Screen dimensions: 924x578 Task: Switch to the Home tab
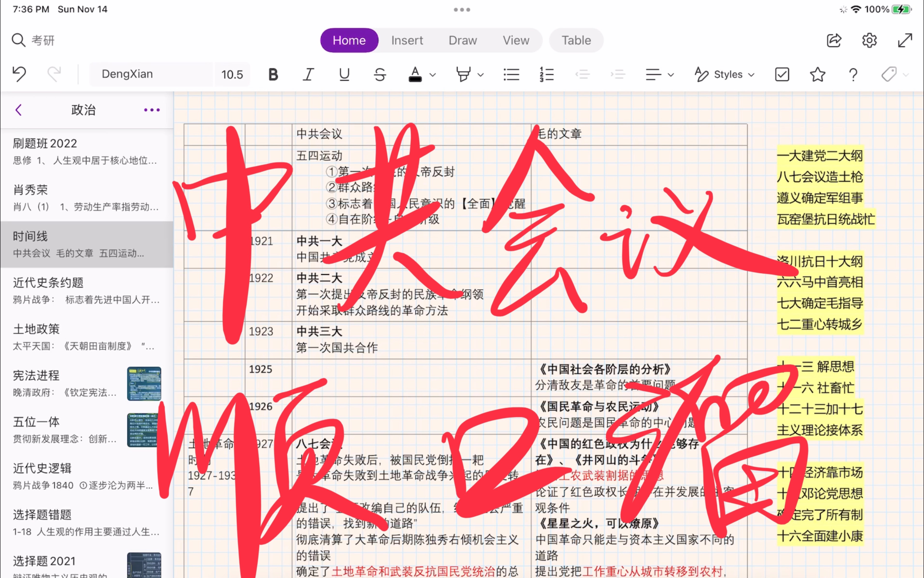click(349, 40)
